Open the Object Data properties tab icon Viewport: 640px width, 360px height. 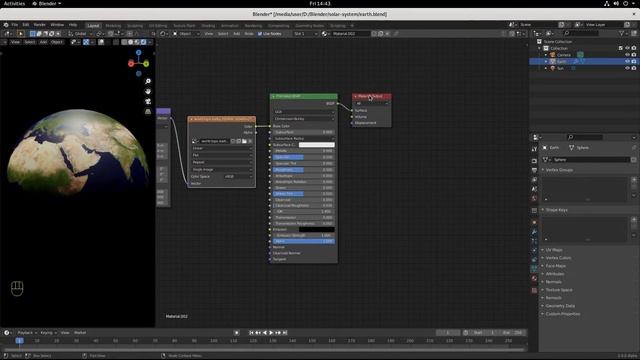pos(534,269)
